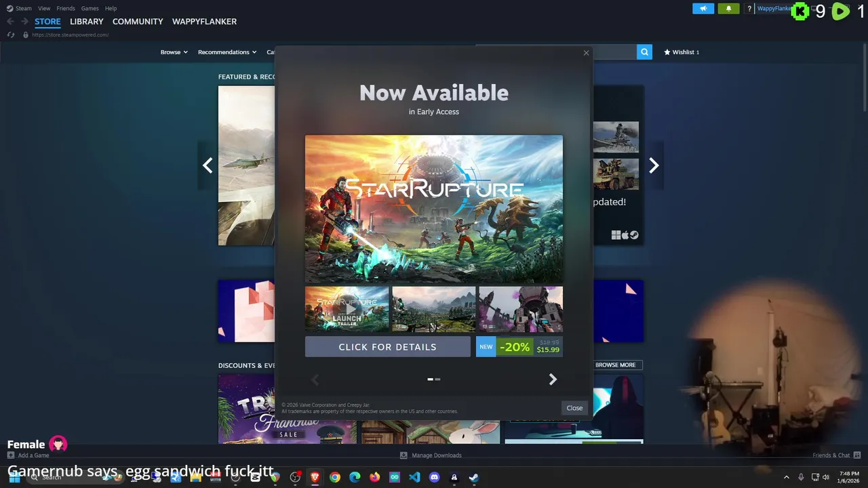
Task: Expand the Browse dropdown
Action: pos(174,52)
